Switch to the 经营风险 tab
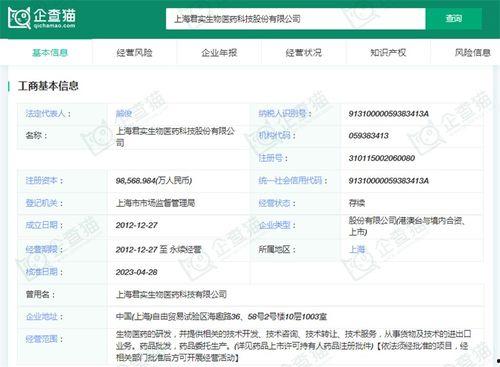Screen dimensions: 500x367 134,53
